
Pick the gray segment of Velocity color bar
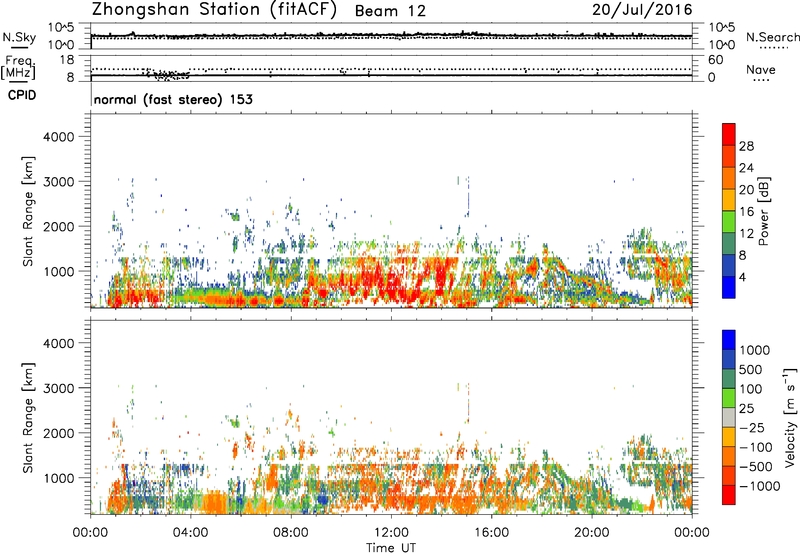click(729, 417)
